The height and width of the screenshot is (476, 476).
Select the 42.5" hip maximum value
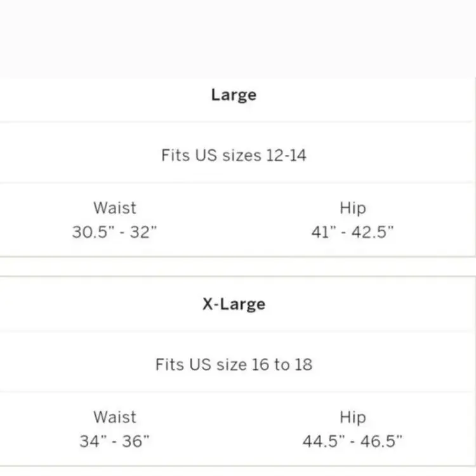tap(373, 232)
